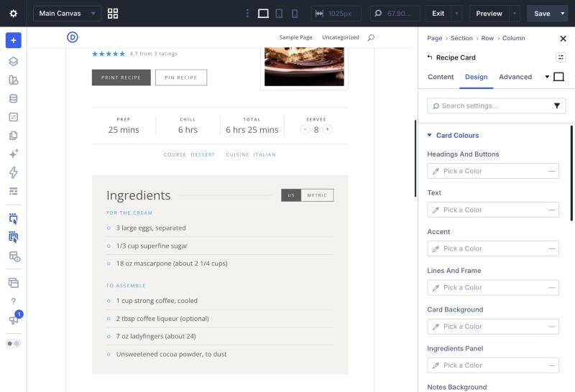Screen dimensions: 575x392
Task: Open the wireframe rows icon in sidebar
Action: pyautogui.click(x=13, y=191)
